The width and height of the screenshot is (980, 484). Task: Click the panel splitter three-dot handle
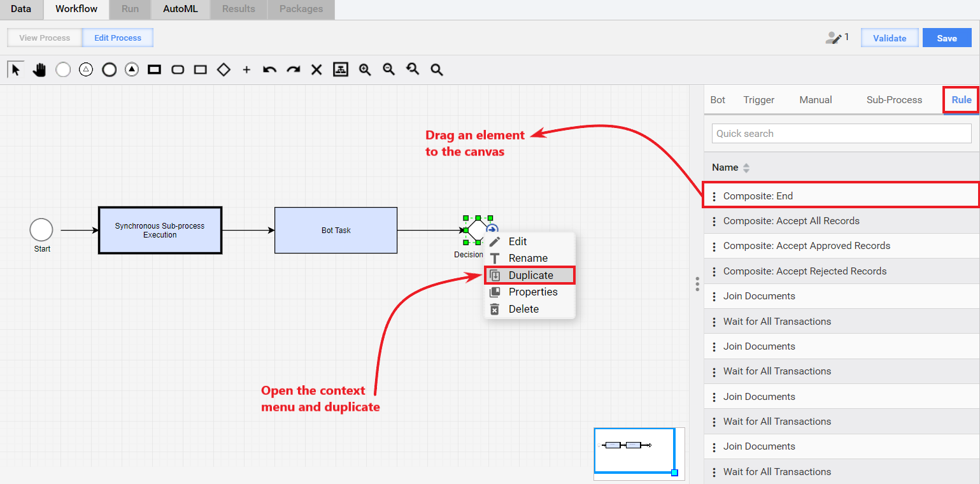click(698, 284)
